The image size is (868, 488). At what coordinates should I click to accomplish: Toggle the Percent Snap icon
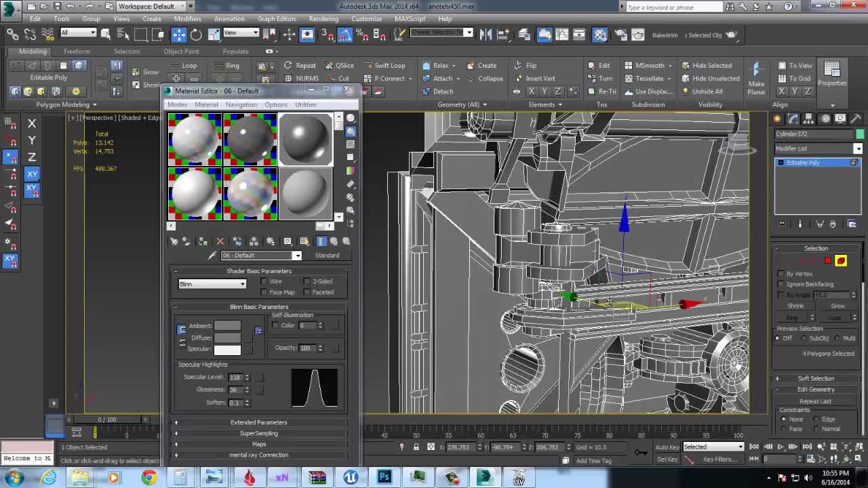coord(363,35)
